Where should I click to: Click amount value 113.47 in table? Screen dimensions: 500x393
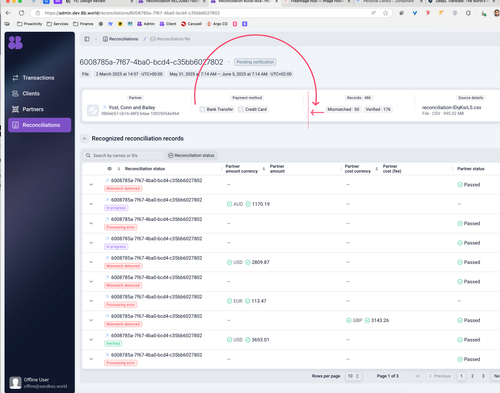coord(259,301)
